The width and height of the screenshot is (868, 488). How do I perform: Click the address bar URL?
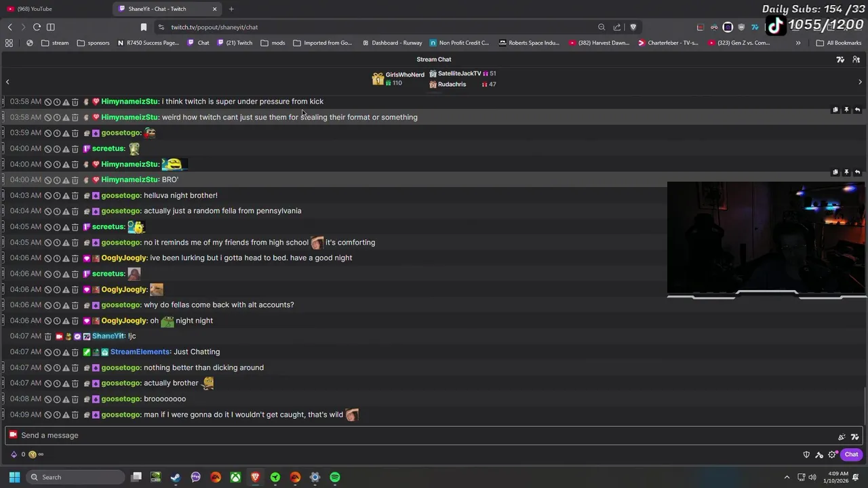point(214,27)
